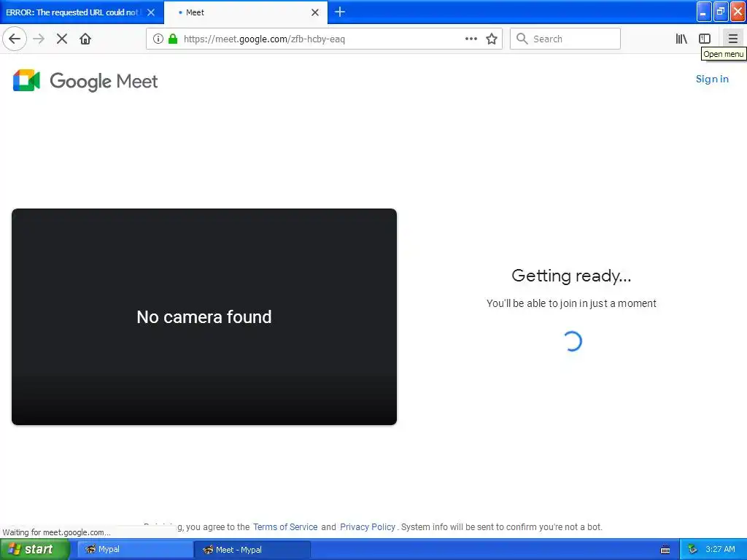Screen dimensions: 747x560
Task: Minimize the browser window
Action: click(704, 12)
